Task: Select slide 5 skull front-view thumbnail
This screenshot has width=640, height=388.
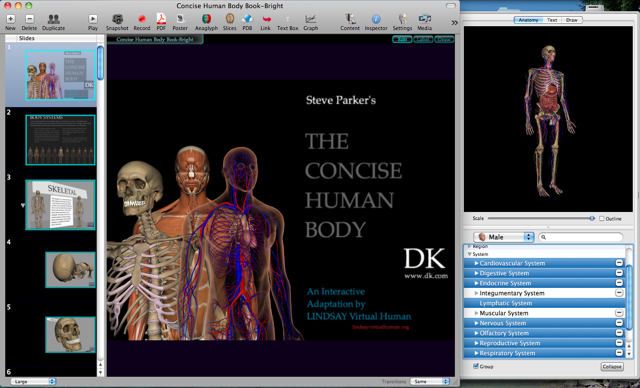Action: click(70, 335)
